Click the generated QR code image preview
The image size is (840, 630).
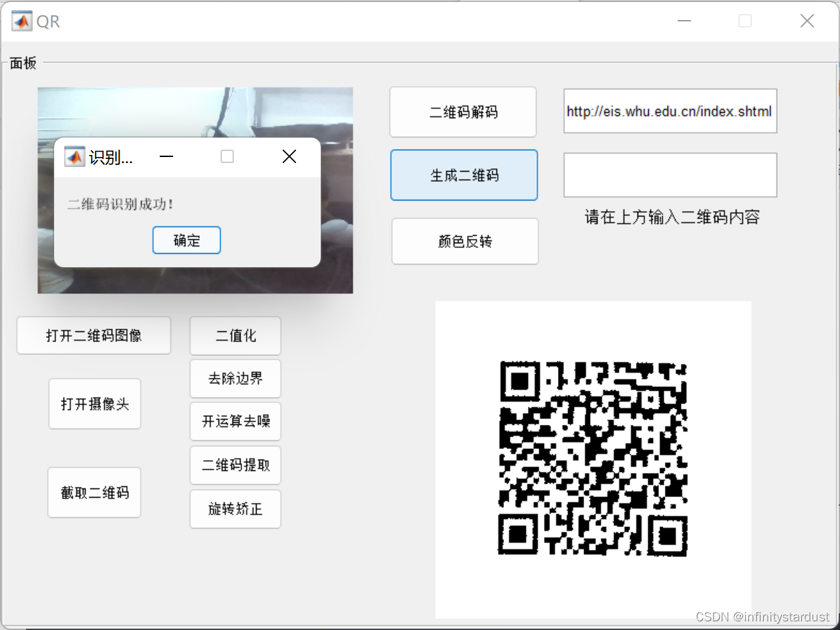point(593,458)
